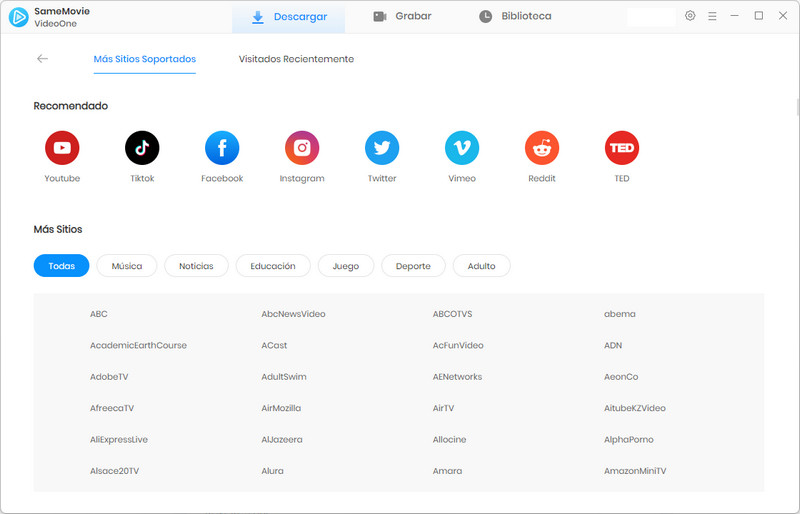The image size is (800, 514).
Task: Select Visitados Recientemente tab
Action: 296,59
